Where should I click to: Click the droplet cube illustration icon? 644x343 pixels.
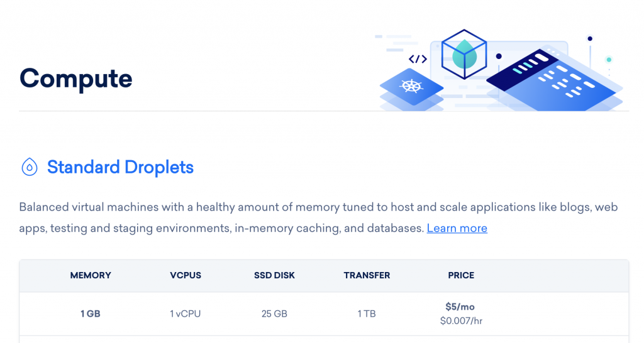click(464, 54)
